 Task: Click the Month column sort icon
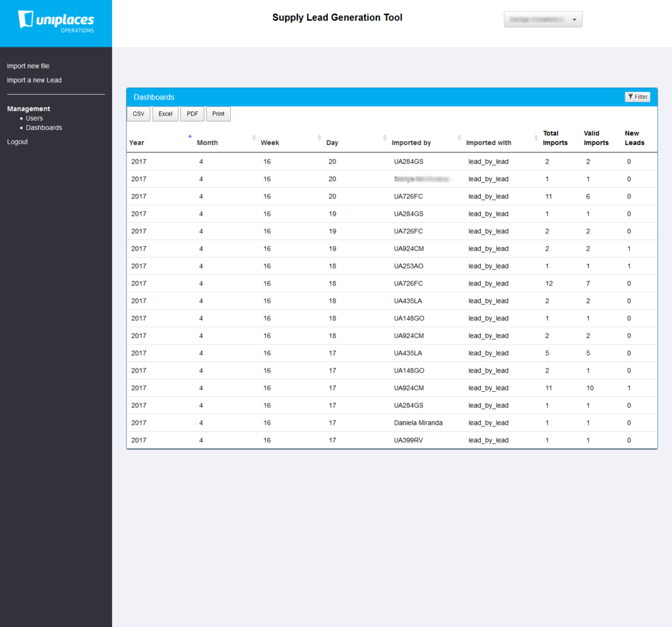[254, 137]
